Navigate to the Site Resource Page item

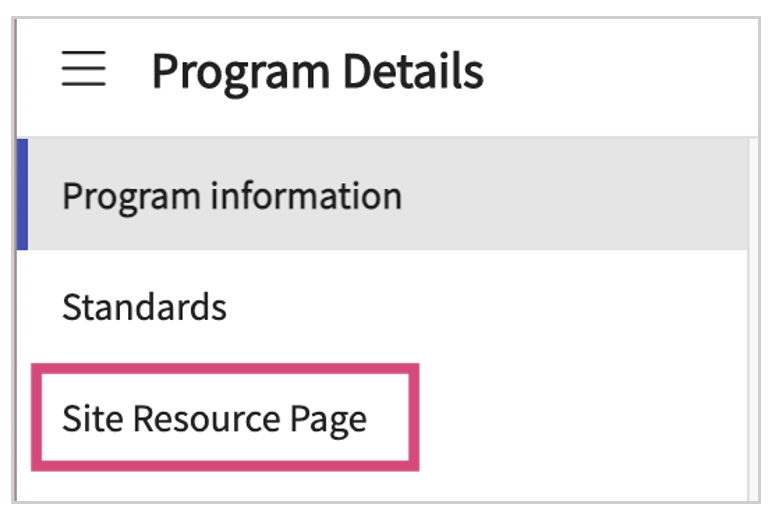pos(214,419)
